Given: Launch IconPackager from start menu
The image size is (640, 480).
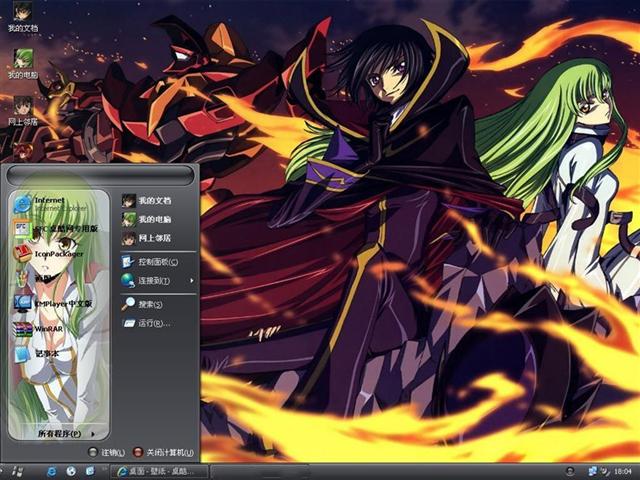Looking at the screenshot, I should [x=49, y=253].
